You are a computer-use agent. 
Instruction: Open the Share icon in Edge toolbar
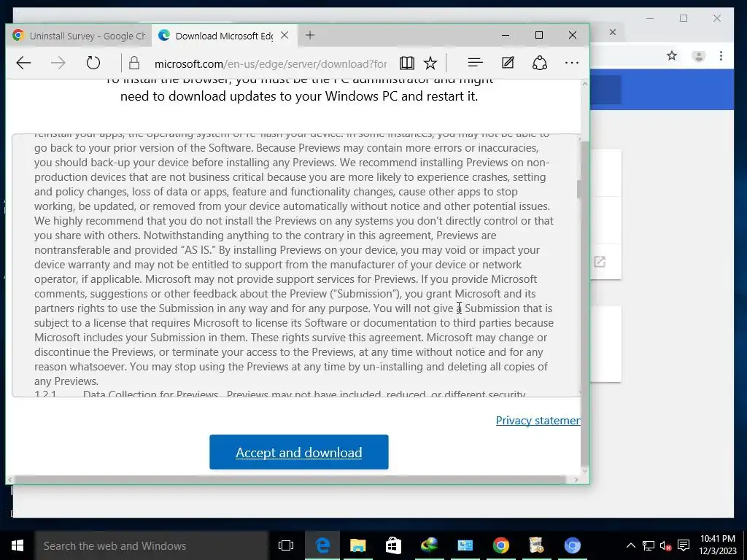coord(540,63)
